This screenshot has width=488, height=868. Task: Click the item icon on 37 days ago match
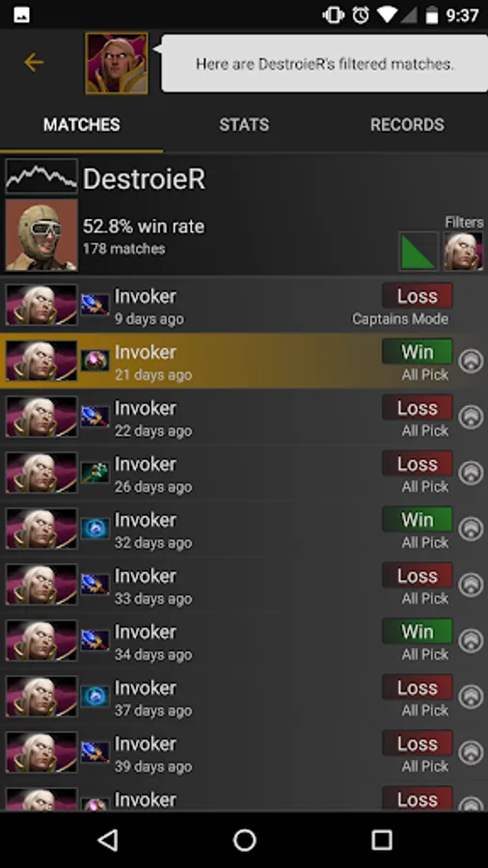tap(95, 695)
